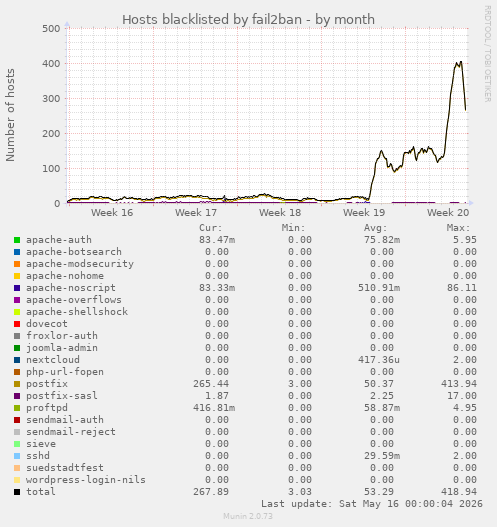
Task: Click the dovecot red legend swatch
Action: [17, 324]
